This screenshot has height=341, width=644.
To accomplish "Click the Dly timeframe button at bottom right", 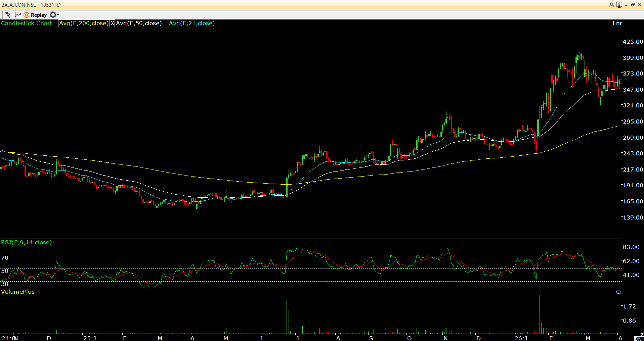I will (x=638, y=339).
